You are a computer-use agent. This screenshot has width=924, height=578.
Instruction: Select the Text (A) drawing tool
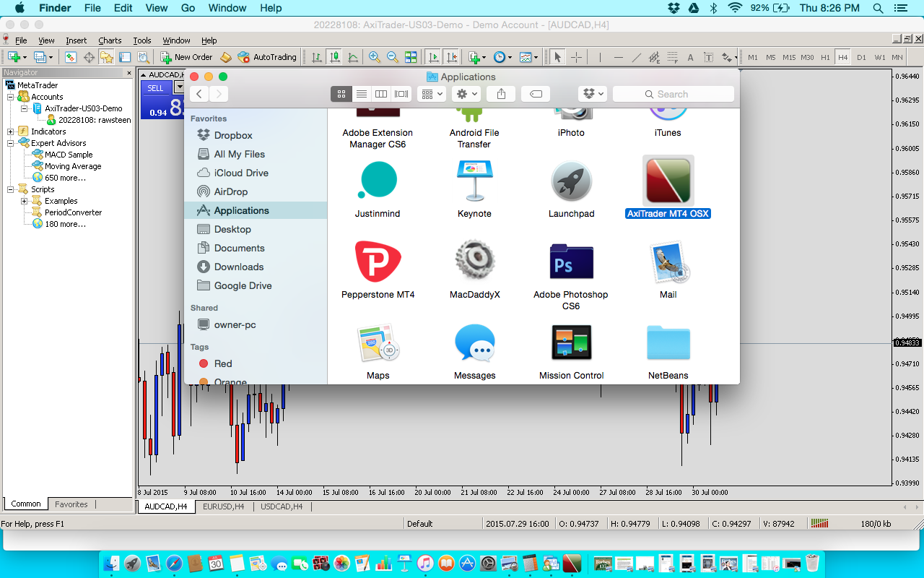690,57
